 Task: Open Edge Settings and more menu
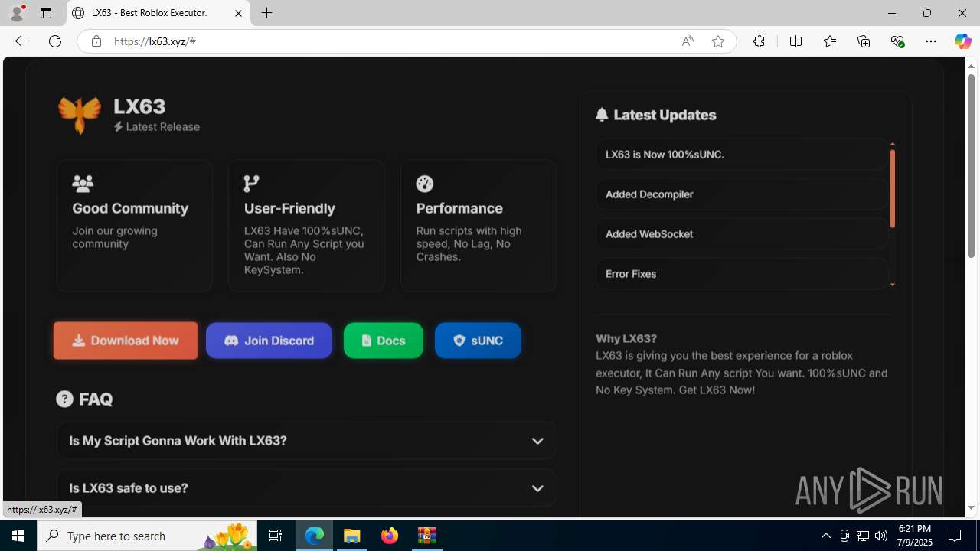pos(931,41)
